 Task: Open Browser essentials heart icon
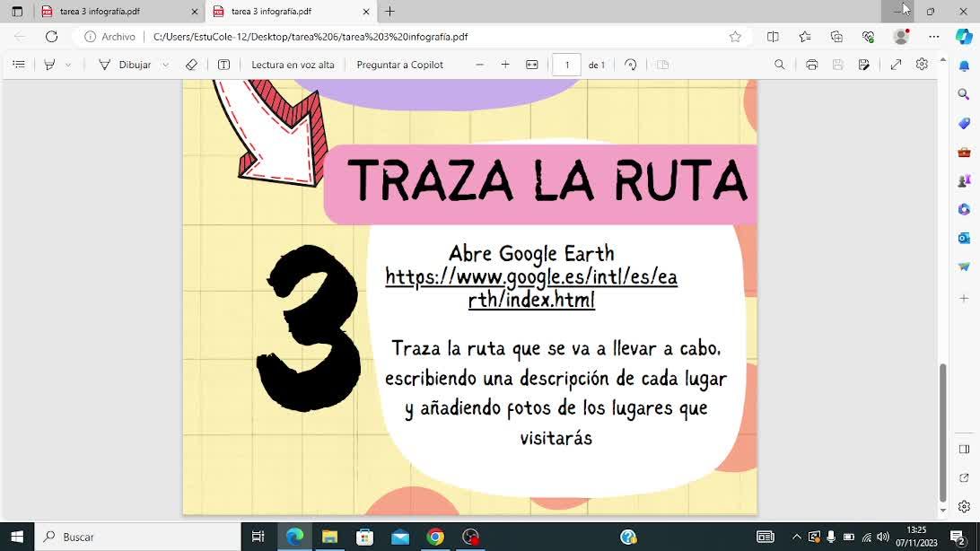(868, 37)
